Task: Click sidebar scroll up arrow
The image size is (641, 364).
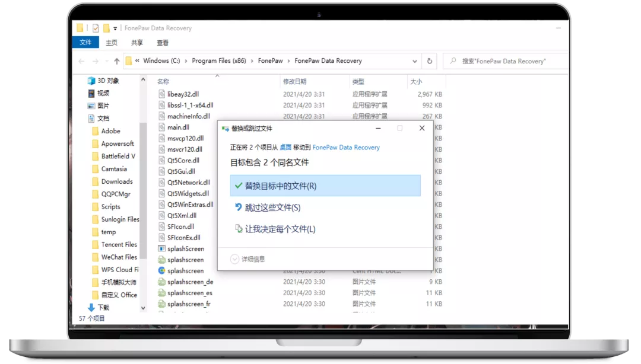Action: click(x=143, y=79)
